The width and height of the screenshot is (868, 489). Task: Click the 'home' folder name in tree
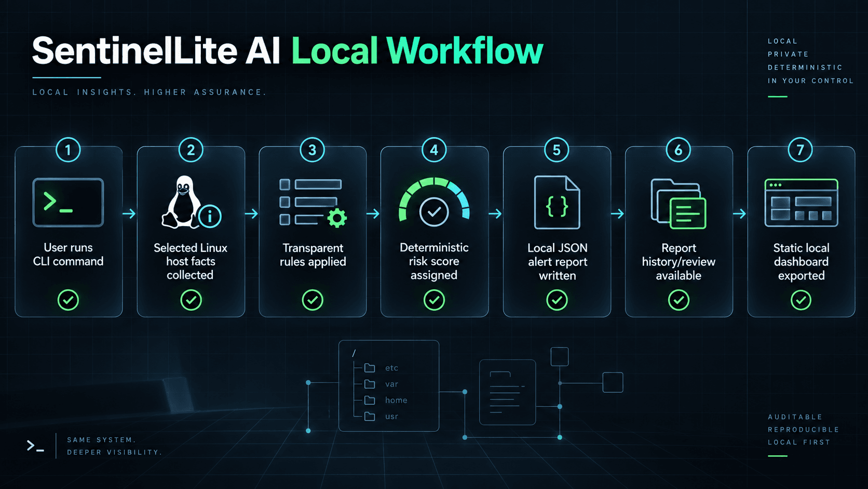[x=396, y=400]
